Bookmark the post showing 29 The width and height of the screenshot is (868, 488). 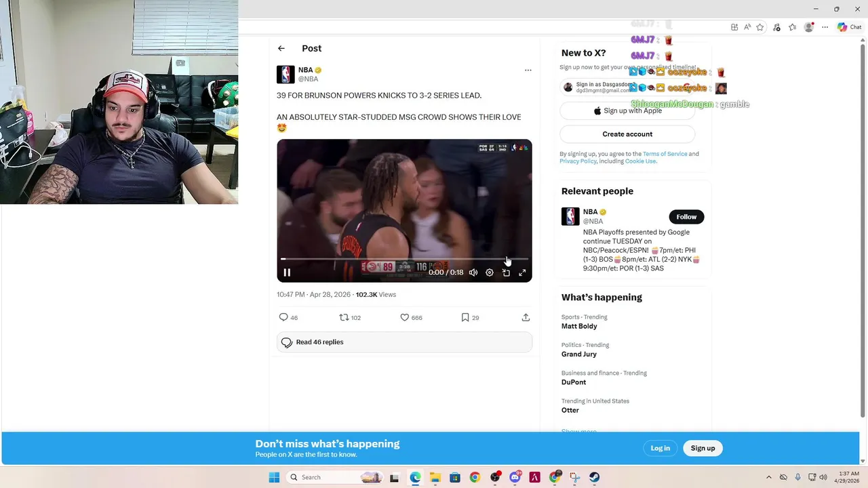point(470,317)
